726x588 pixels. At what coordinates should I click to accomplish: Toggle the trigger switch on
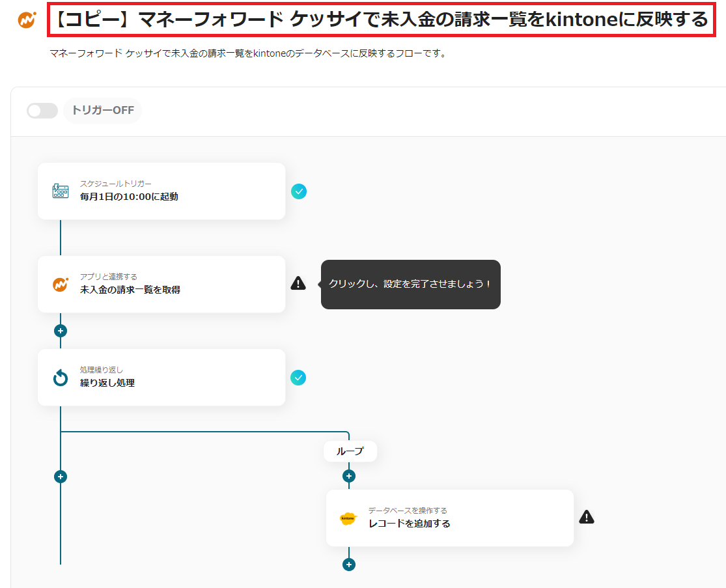[x=42, y=111]
